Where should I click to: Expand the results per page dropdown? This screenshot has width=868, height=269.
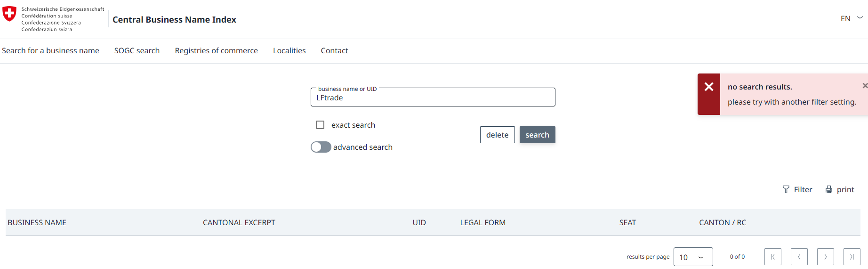coord(693,257)
